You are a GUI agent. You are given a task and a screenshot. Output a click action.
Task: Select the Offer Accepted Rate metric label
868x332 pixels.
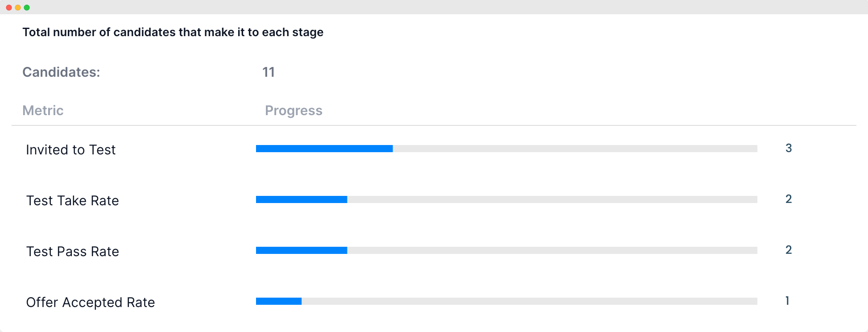pos(91,303)
